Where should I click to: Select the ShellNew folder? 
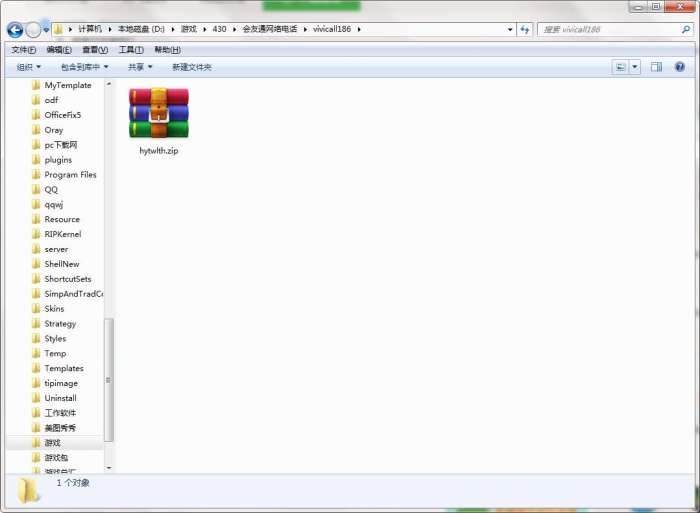(62, 264)
